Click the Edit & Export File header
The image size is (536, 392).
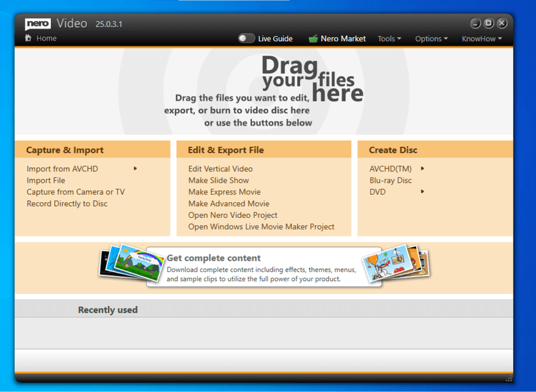[264, 150]
